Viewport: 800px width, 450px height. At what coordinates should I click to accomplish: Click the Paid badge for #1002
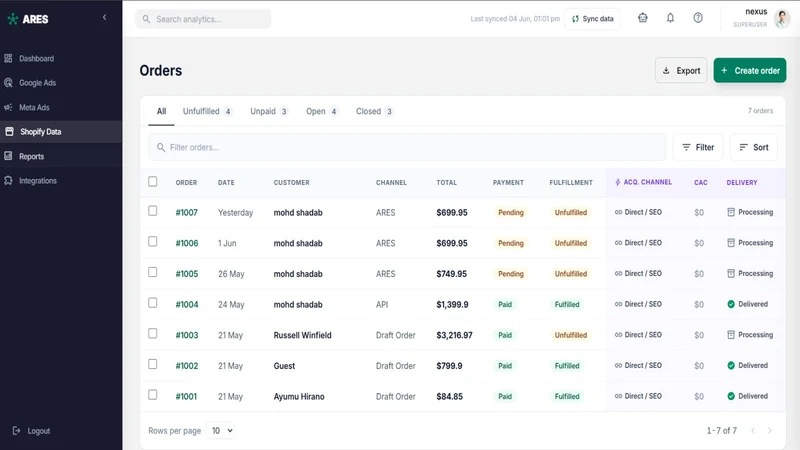[x=505, y=366]
